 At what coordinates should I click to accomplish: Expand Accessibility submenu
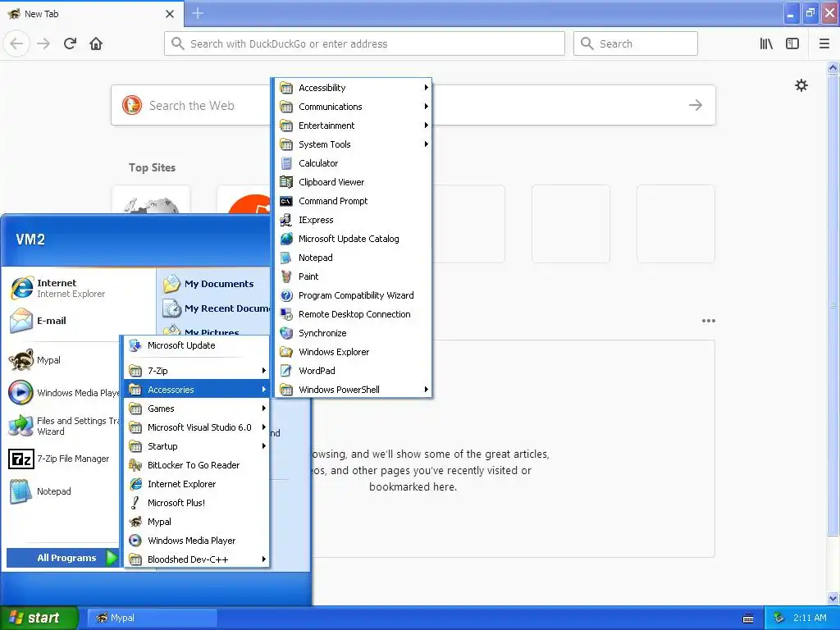pyautogui.click(x=353, y=88)
